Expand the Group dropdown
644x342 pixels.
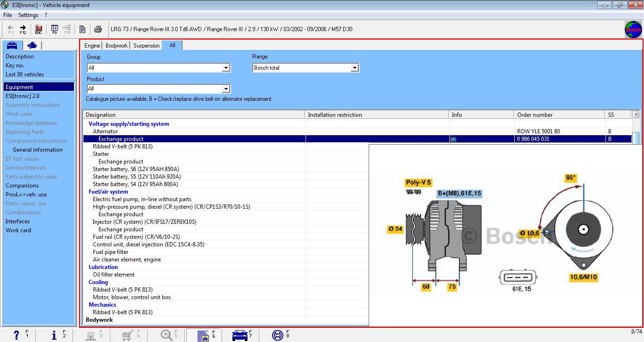(226, 68)
